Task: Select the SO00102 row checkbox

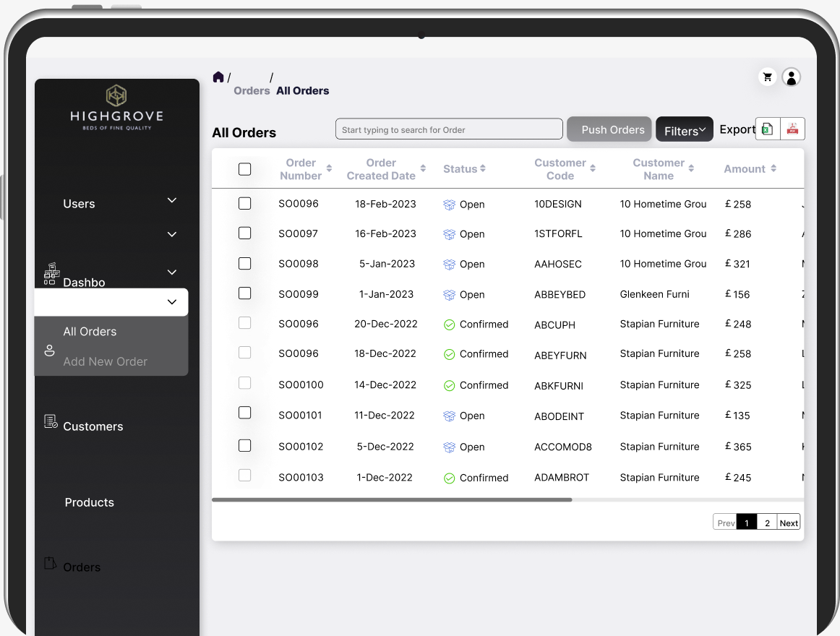Action: coord(245,445)
